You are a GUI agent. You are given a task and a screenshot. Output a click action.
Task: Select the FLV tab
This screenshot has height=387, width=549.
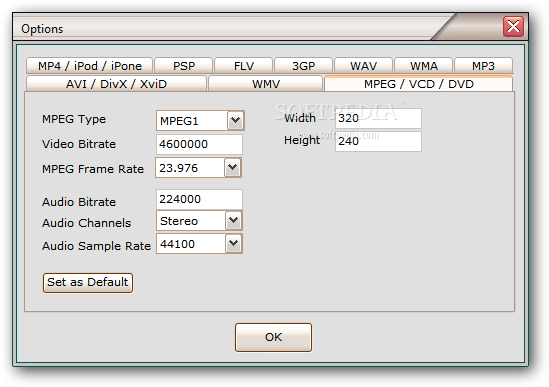pyautogui.click(x=244, y=66)
